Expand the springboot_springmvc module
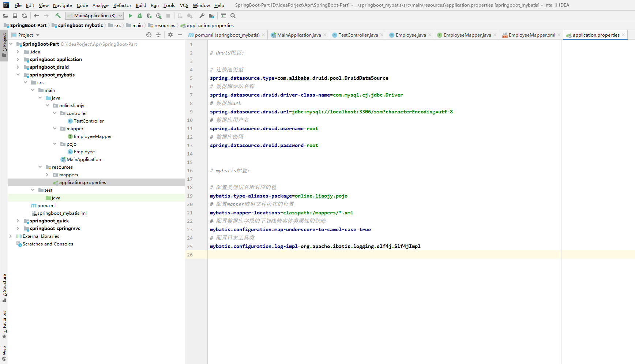 (x=18, y=228)
